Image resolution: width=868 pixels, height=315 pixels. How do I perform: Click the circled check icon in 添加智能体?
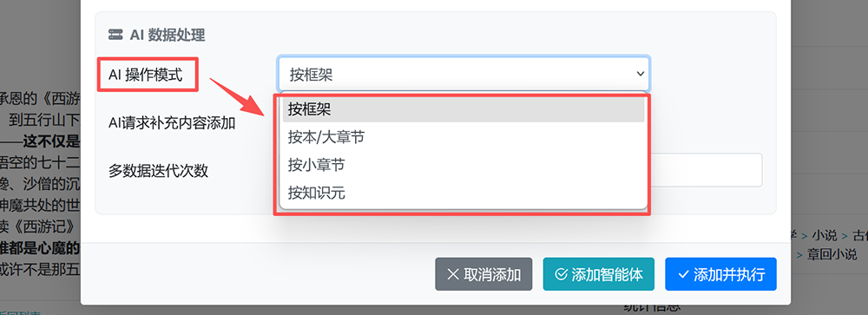click(x=561, y=274)
